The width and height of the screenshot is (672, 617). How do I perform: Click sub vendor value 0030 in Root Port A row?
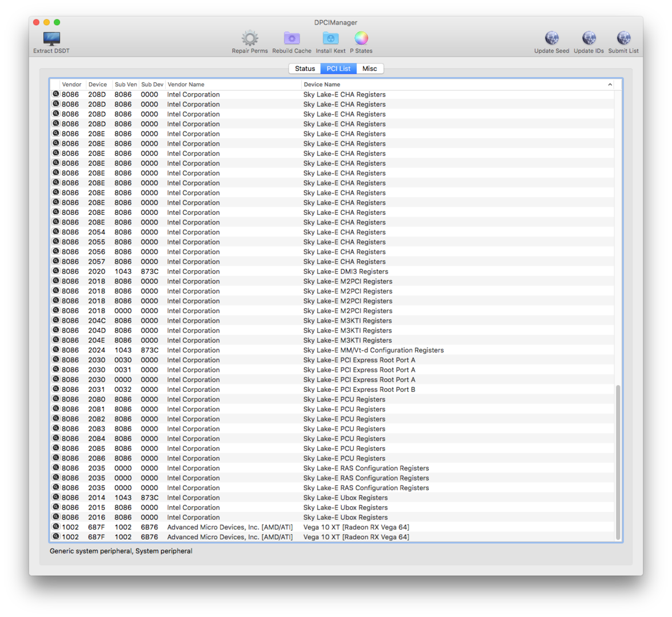click(123, 360)
